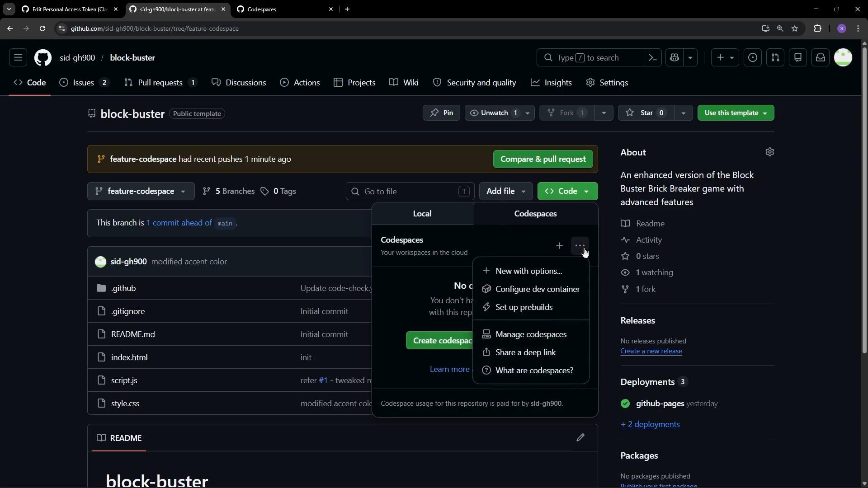868x488 pixels.
Task: View the 0 Tags link
Action: [278, 191]
